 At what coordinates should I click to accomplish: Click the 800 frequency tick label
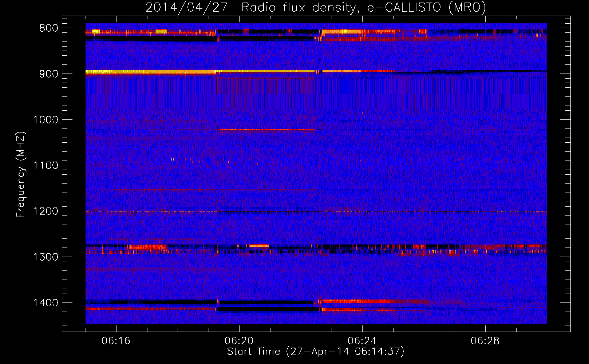point(49,28)
